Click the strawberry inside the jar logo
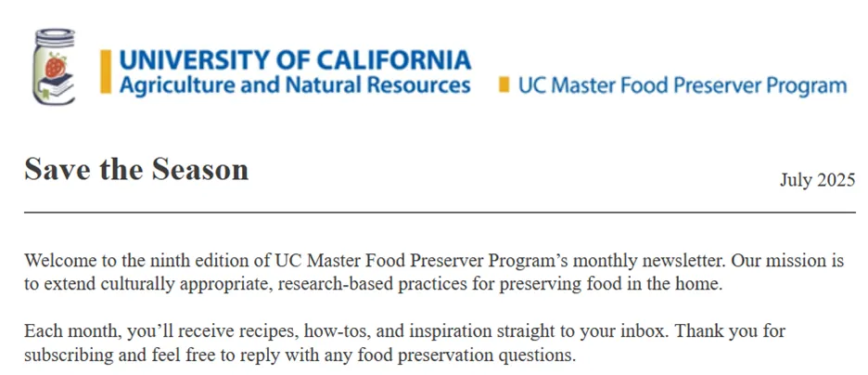 coord(56,66)
